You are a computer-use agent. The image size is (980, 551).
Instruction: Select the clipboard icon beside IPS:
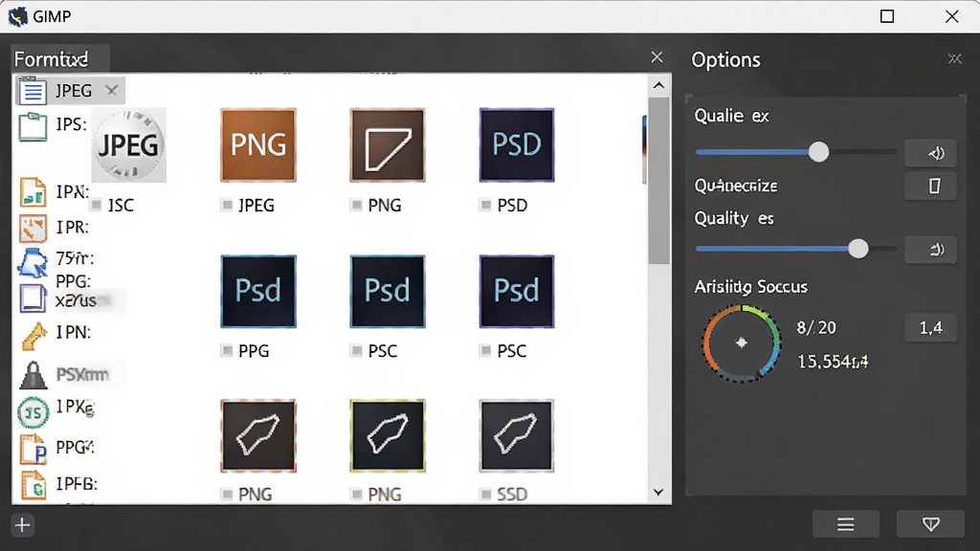click(x=33, y=127)
